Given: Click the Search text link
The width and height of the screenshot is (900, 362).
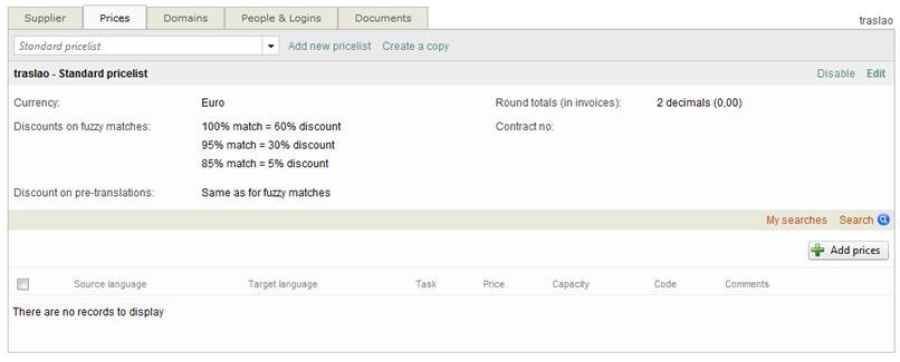Looking at the screenshot, I should click(x=856, y=220).
